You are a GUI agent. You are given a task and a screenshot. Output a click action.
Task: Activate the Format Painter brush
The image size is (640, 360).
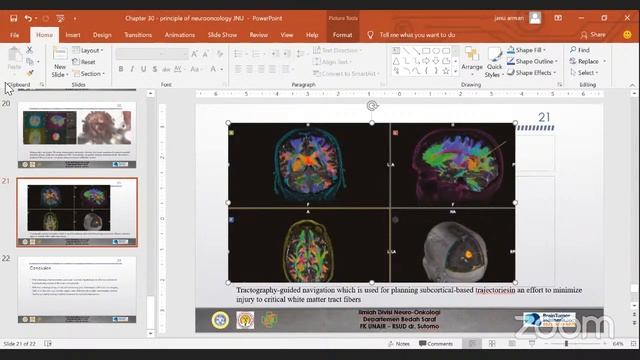point(30,73)
